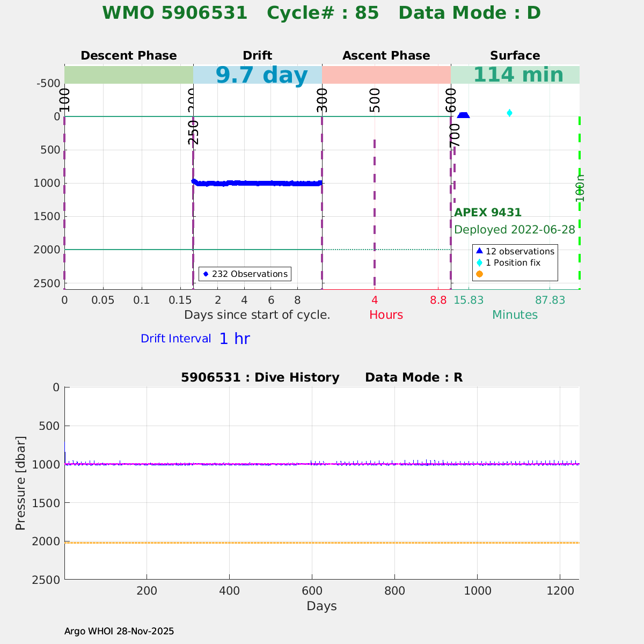
Task: Select the blue triangle cluster in Surface plot
Action: [463, 115]
